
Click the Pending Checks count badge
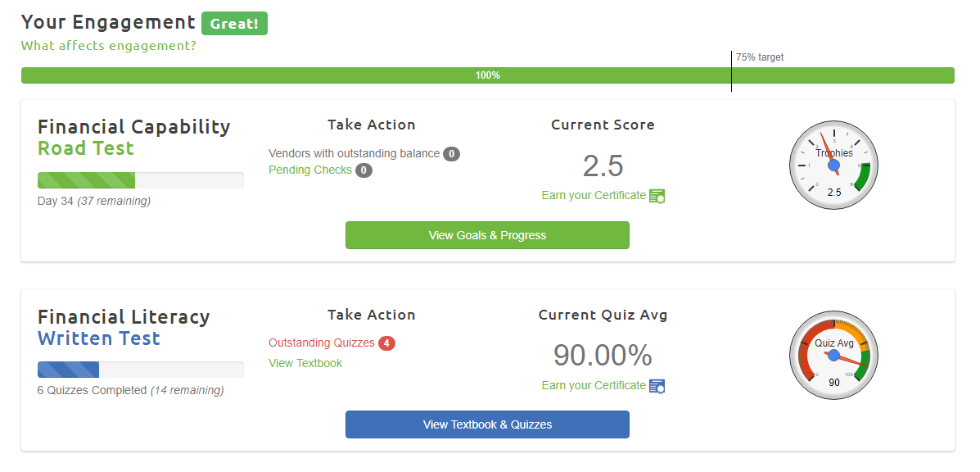(x=364, y=170)
